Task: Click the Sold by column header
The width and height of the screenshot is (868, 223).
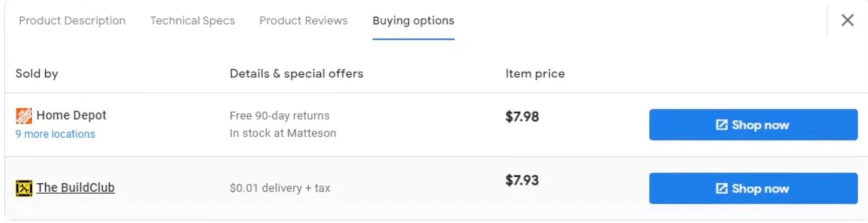Action: click(37, 73)
